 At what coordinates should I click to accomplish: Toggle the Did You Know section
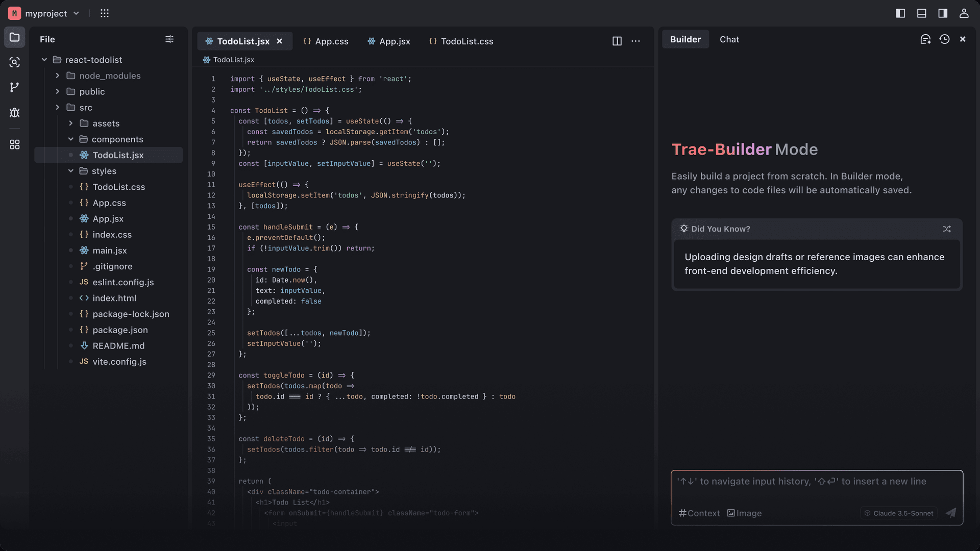pyautogui.click(x=947, y=229)
